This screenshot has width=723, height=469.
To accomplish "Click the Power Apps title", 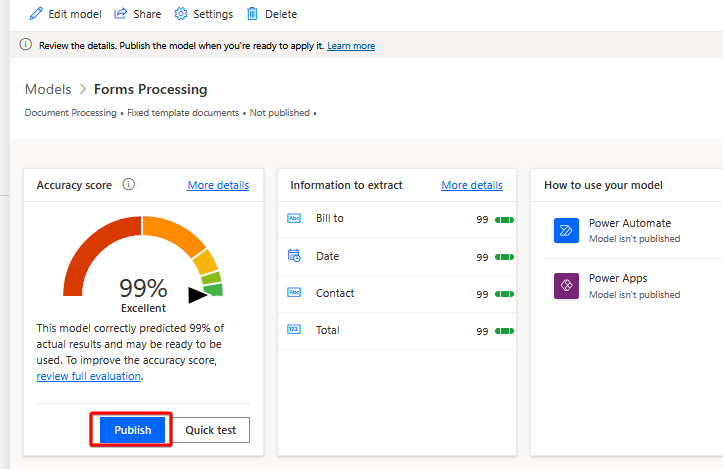I will tap(618, 278).
